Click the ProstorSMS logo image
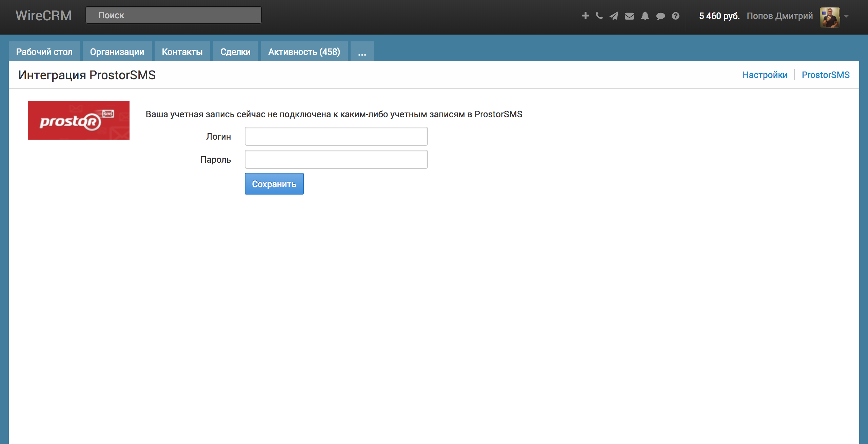The image size is (868, 444). (x=79, y=120)
